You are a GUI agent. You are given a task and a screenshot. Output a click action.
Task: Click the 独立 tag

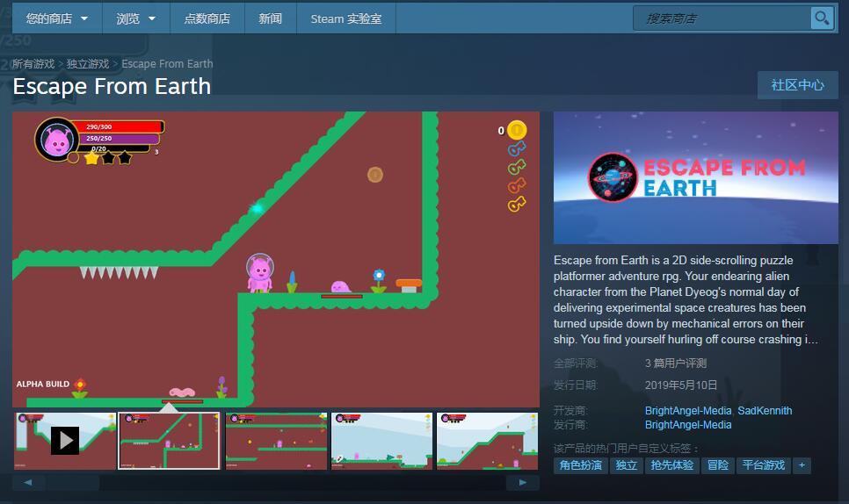pos(626,465)
